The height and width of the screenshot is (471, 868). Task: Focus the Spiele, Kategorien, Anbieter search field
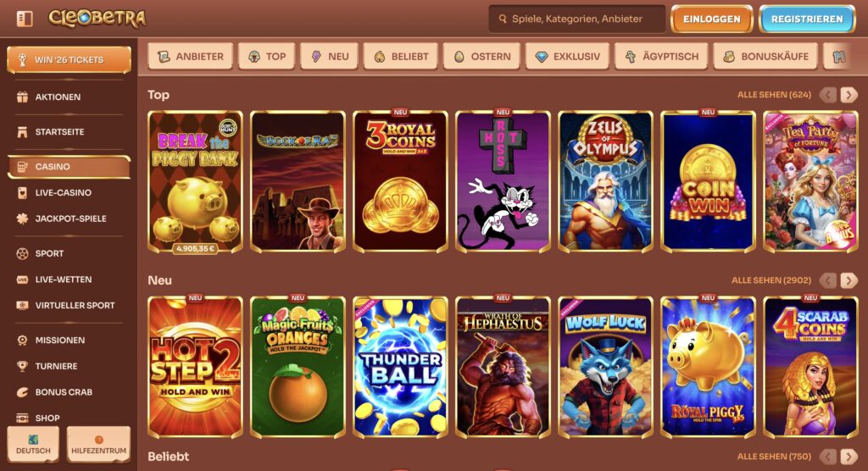click(576, 19)
